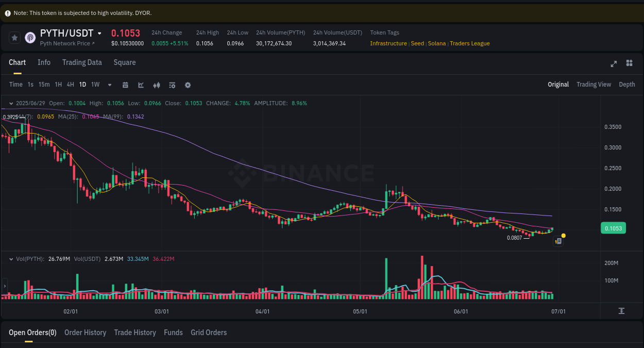Switch chart to Depth view
Viewport: 644px width, 348px height.
pyautogui.click(x=627, y=84)
